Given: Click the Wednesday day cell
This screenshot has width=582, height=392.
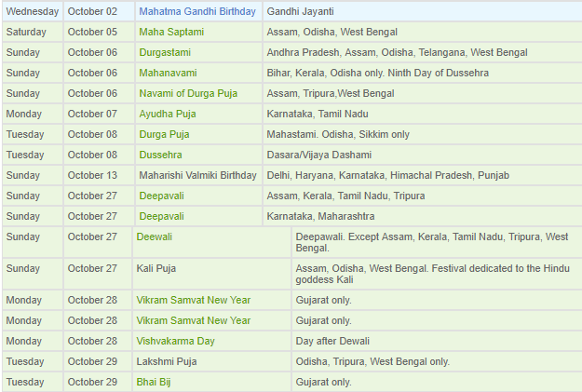Looking at the screenshot, I should click(x=33, y=11).
